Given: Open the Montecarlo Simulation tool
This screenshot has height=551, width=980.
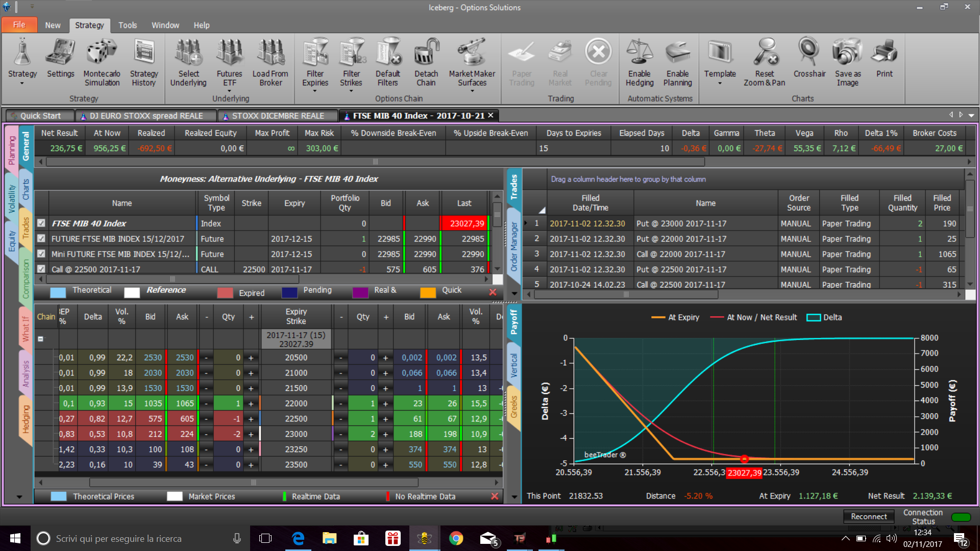Looking at the screenshot, I should (102, 64).
